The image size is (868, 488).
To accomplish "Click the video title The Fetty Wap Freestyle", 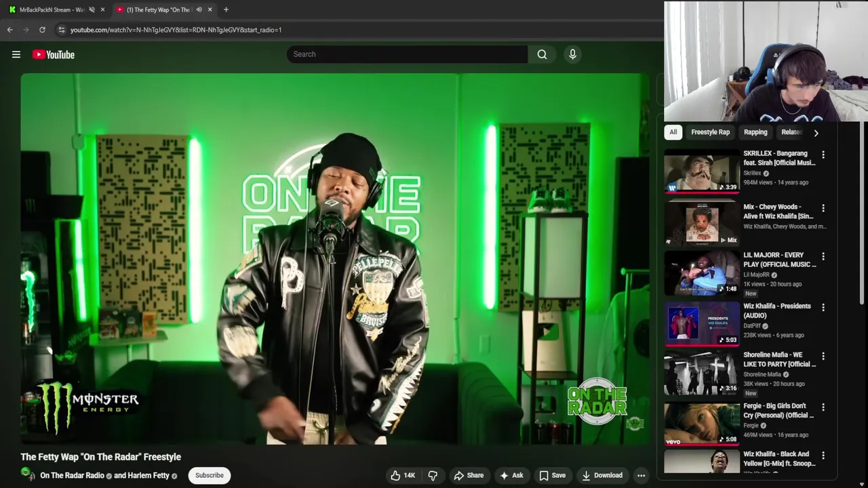I will [x=100, y=457].
